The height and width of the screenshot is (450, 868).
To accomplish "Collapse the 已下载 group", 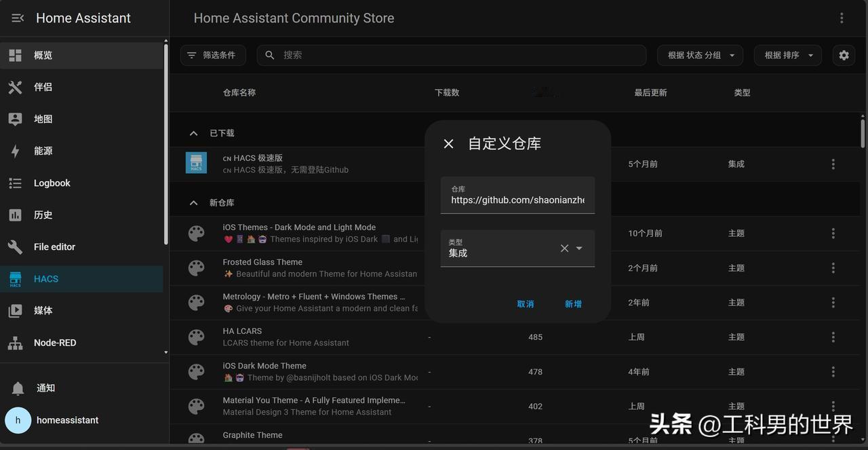I will click(x=194, y=133).
